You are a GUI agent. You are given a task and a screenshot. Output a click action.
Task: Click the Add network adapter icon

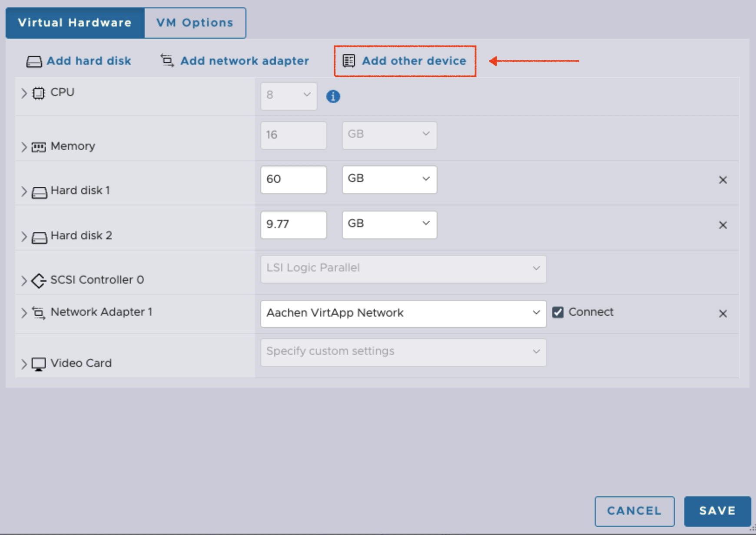click(167, 60)
